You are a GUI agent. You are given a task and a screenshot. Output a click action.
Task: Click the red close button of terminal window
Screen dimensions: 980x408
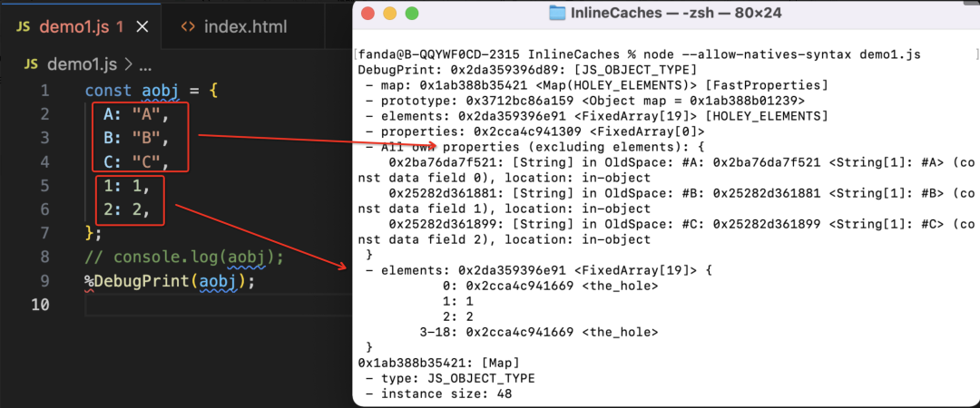click(367, 13)
